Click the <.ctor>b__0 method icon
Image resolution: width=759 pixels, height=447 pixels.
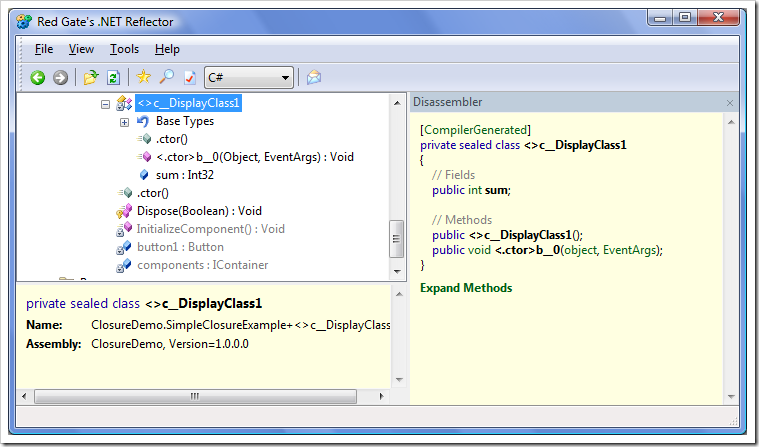pos(144,157)
